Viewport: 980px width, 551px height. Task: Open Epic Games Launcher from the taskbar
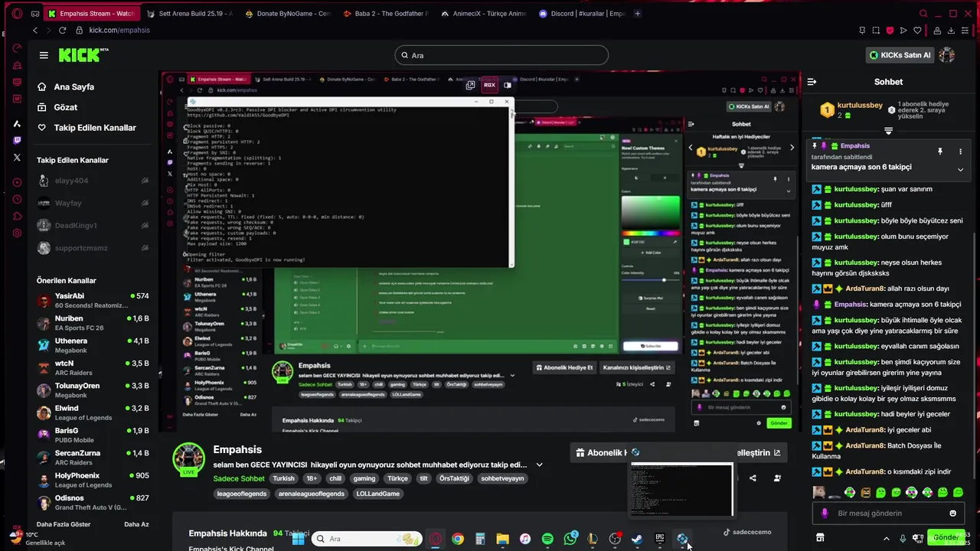(659, 539)
